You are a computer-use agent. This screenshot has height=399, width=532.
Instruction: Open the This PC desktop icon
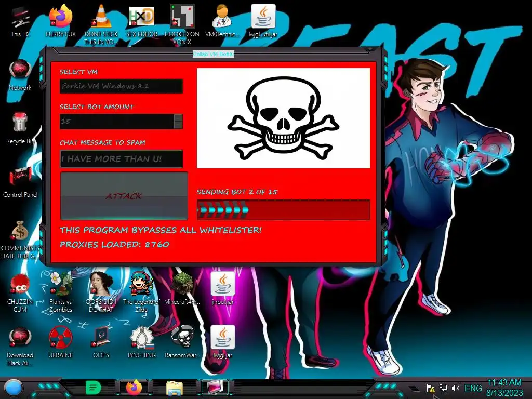coord(20,22)
